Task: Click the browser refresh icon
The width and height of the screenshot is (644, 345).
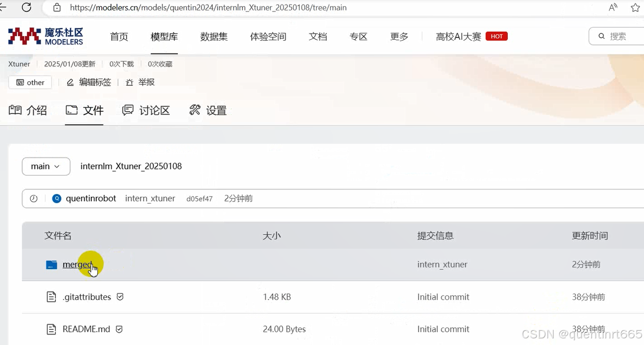Action: coord(26,7)
